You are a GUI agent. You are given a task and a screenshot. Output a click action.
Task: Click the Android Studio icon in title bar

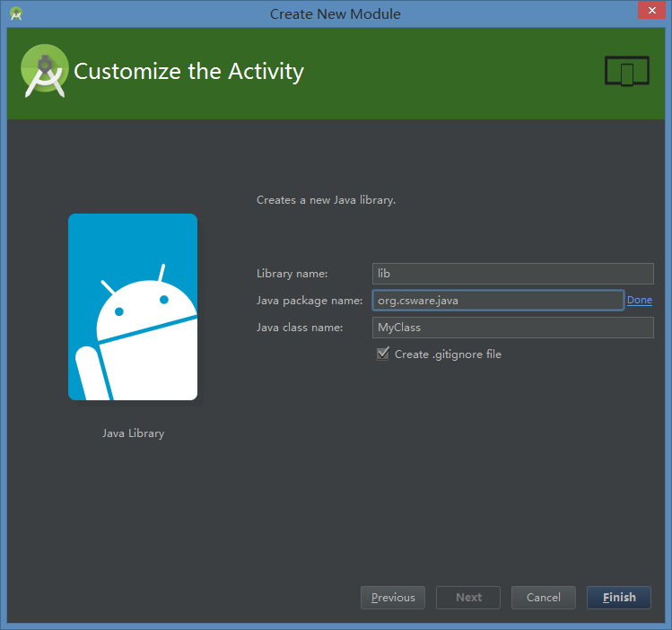coord(16,13)
